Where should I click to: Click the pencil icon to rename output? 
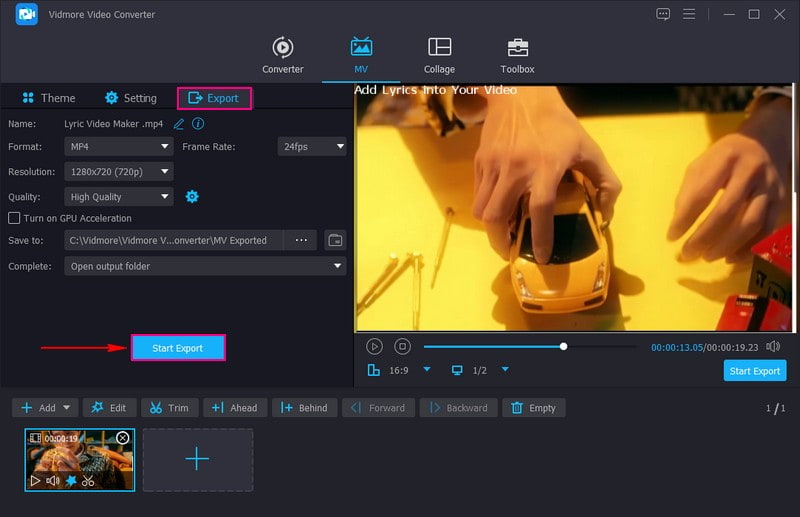tap(179, 124)
